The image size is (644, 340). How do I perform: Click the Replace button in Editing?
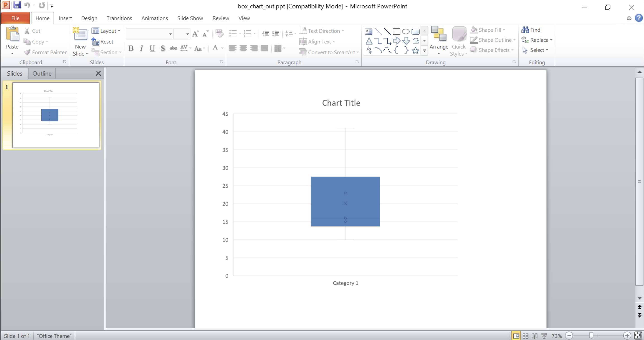point(535,40)
